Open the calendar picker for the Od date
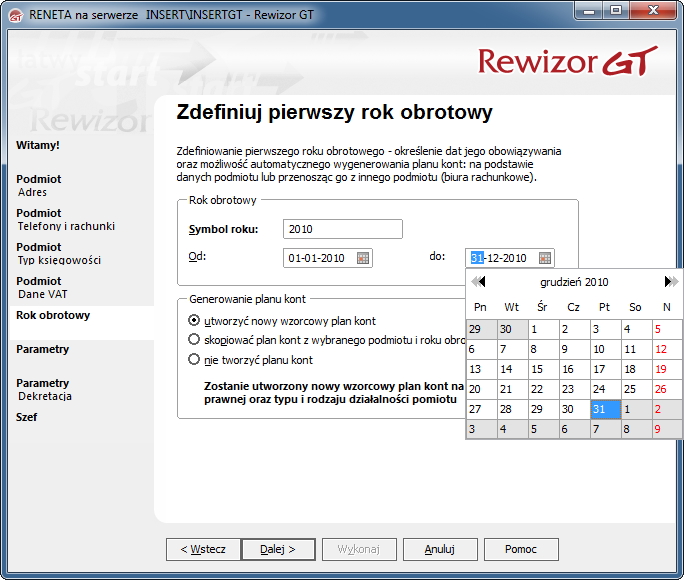 [x=363, y=258]
